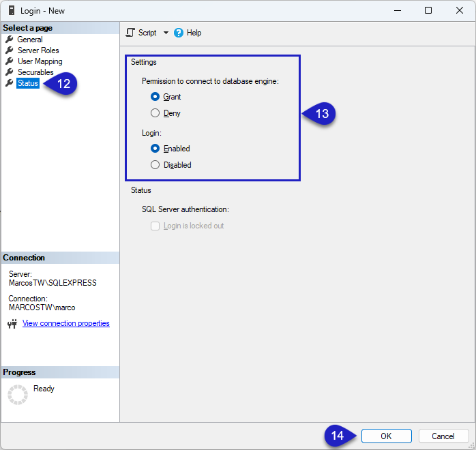Click the connection properties icon

click(12, 324)
